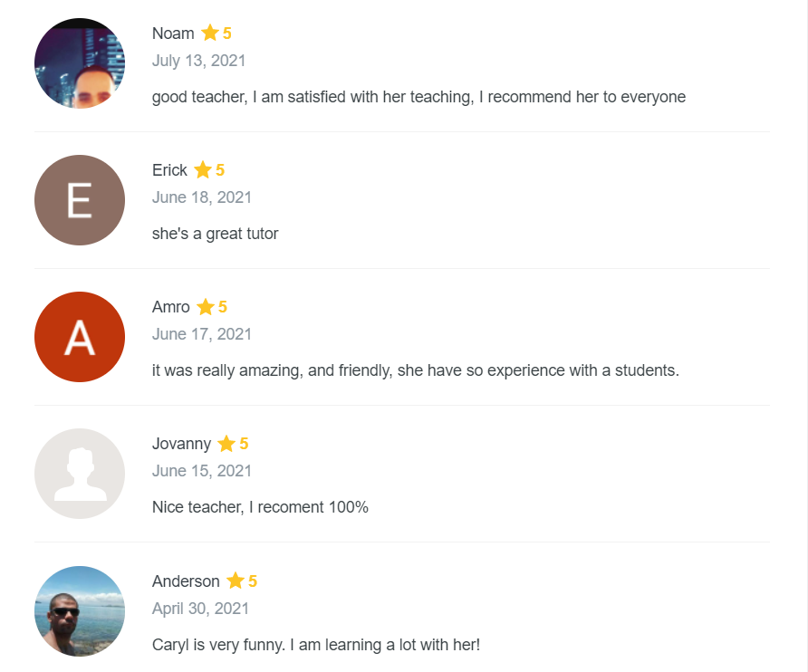This screenshot has height=672, width=808.
Task: Select the reviewer name Erick
Action: pyautogui.click(x=169, y=170)
